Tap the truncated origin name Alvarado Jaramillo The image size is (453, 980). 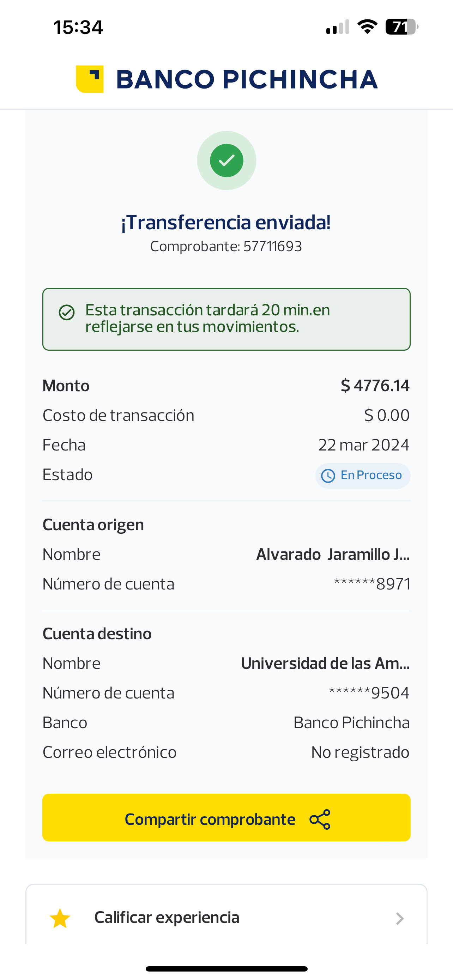point(333,554)
